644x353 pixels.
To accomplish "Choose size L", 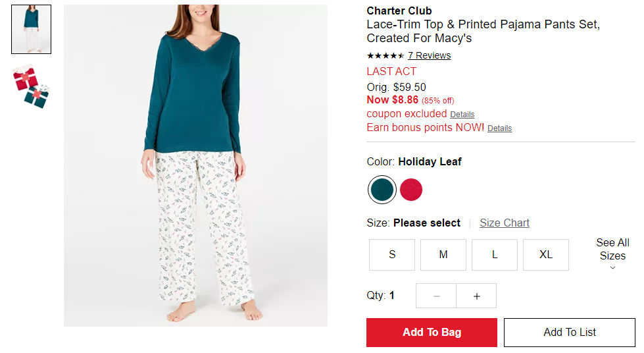I will [495, 255].
